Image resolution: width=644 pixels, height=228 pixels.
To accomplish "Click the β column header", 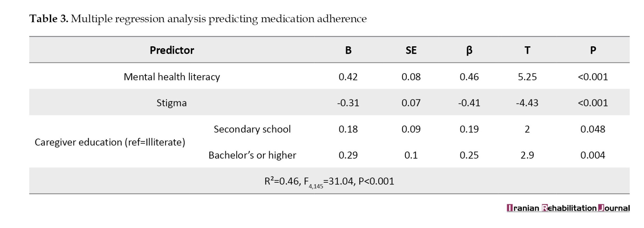I will [x=469, y=50].
